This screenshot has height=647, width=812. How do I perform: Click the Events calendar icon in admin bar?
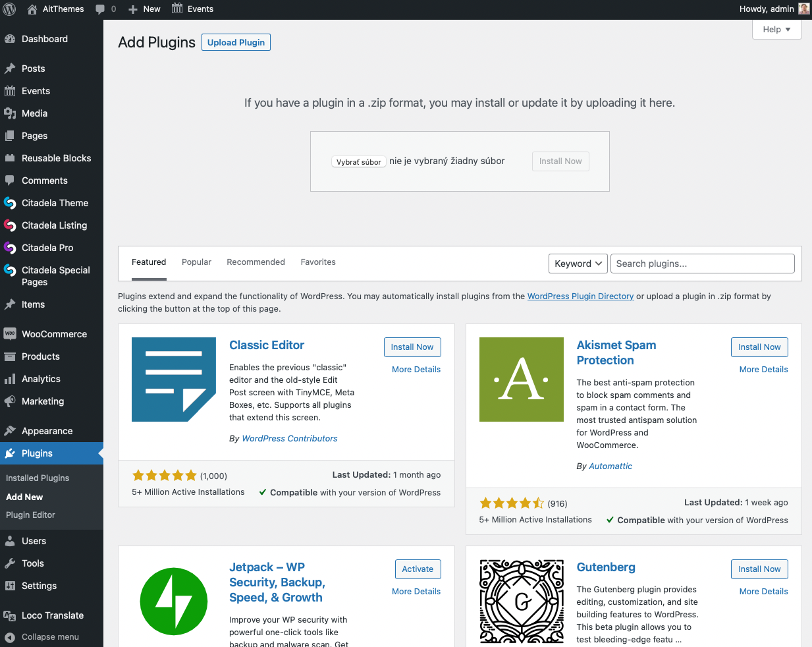click(177, 9)
